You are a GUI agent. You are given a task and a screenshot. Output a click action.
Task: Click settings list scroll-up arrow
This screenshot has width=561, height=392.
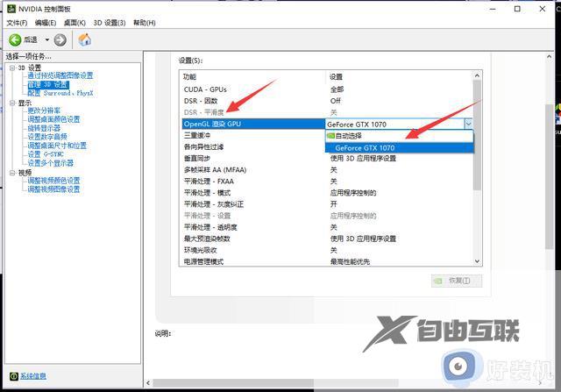[x=477, y=75]
